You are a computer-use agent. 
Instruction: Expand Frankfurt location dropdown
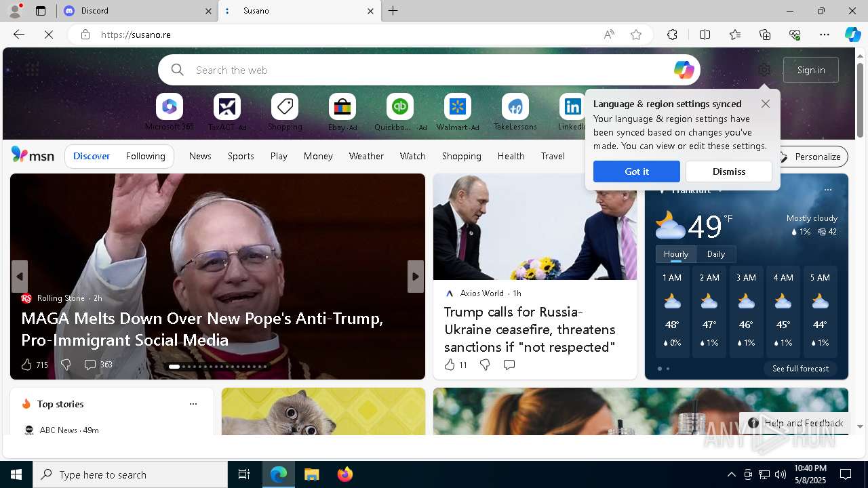coord(720,190)
